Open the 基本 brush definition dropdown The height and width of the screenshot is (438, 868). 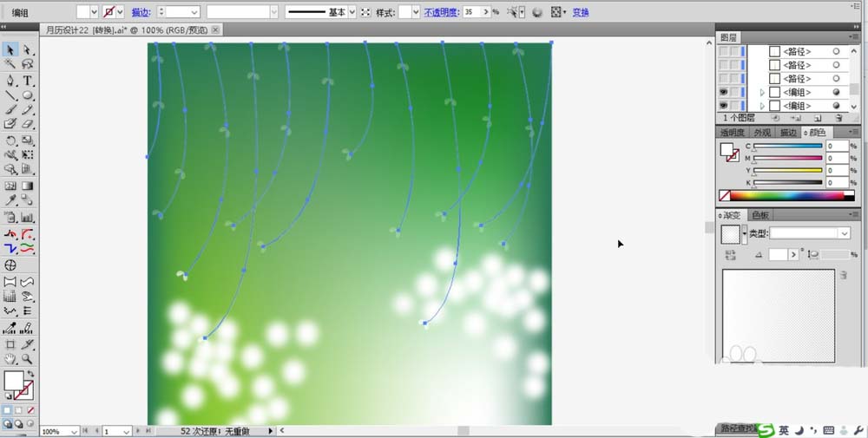click(352, 12)
